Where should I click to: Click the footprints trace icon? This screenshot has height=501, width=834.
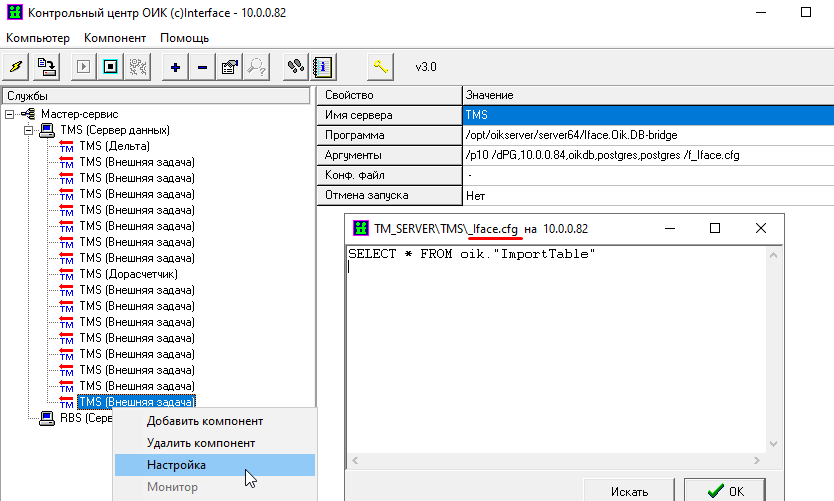pyautogui.click(x=295, y=67)
